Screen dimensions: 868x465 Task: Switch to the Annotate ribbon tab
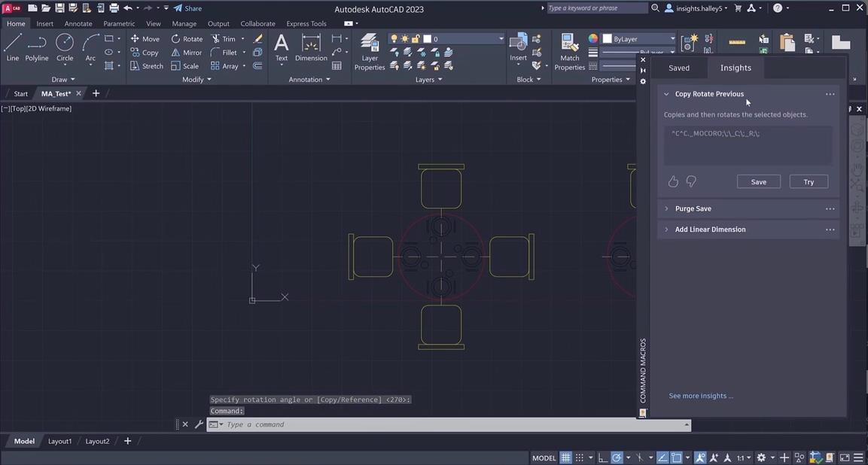(78, 24)
